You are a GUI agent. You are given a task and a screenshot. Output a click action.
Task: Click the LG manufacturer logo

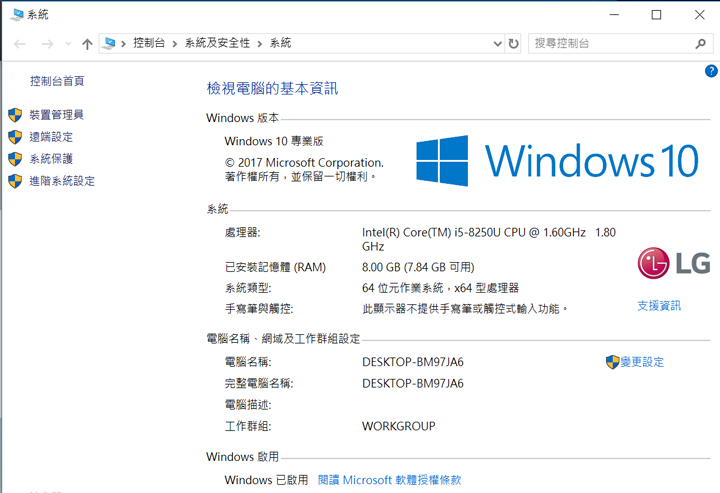click(x=674, y=263)
